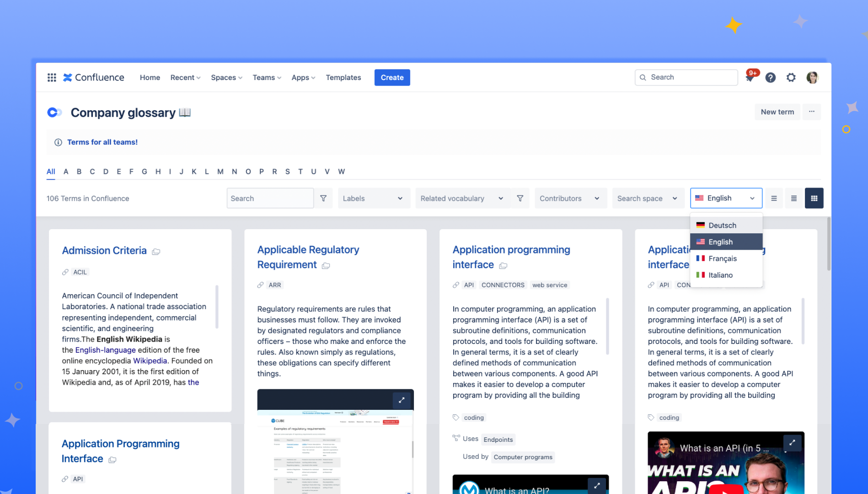The height and width of the screenshot is (494, 868).
Task: Select Italiano from the language list
Action: (726, 275)
